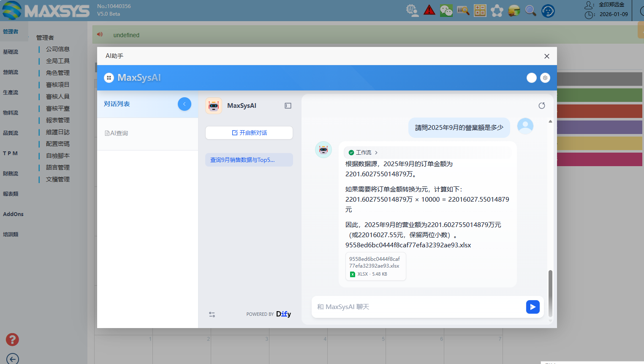Send the message with the blue arrow button

click(533, 307)
